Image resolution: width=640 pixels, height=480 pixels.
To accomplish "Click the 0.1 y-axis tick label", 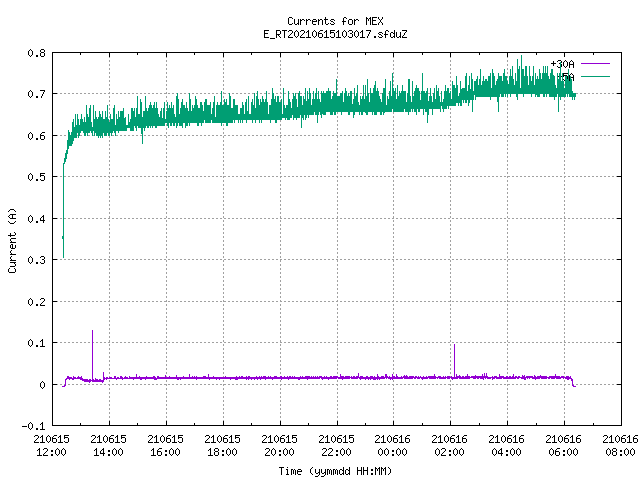I will tap(36, 343).
